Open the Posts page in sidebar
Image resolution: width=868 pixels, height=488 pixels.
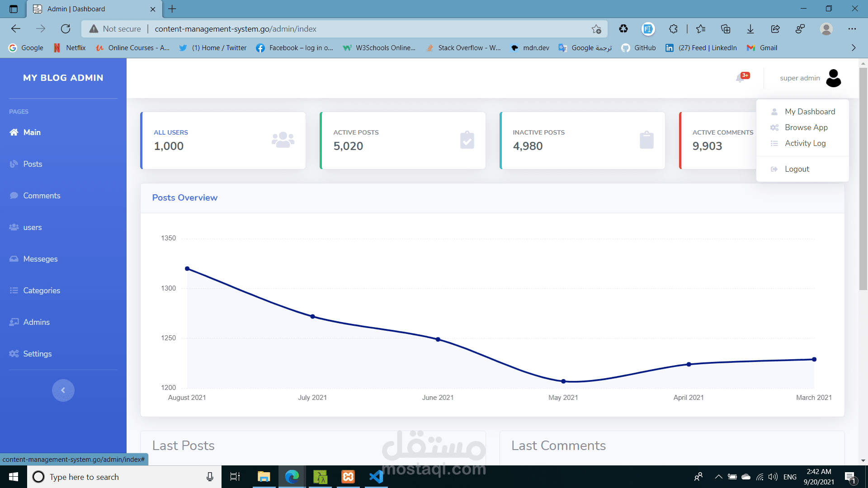33,164
